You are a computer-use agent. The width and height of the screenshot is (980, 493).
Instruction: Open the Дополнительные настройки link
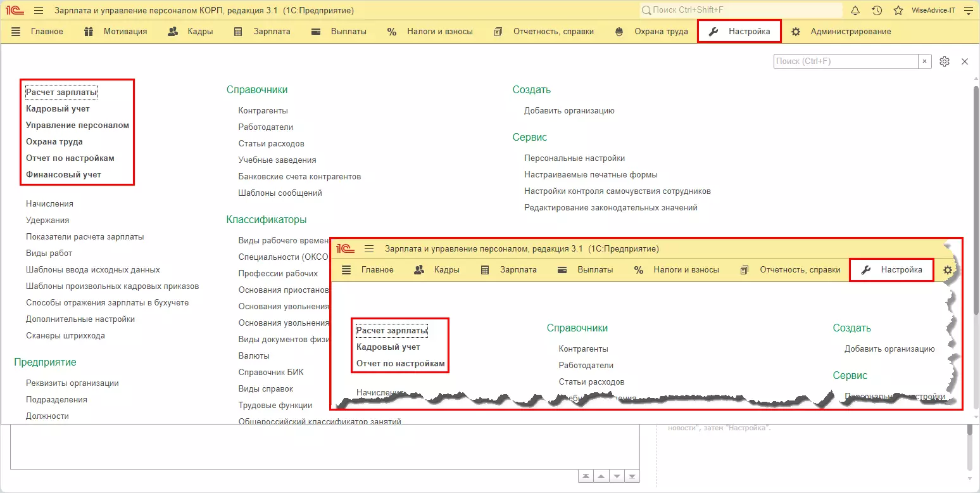coord(80,319)
